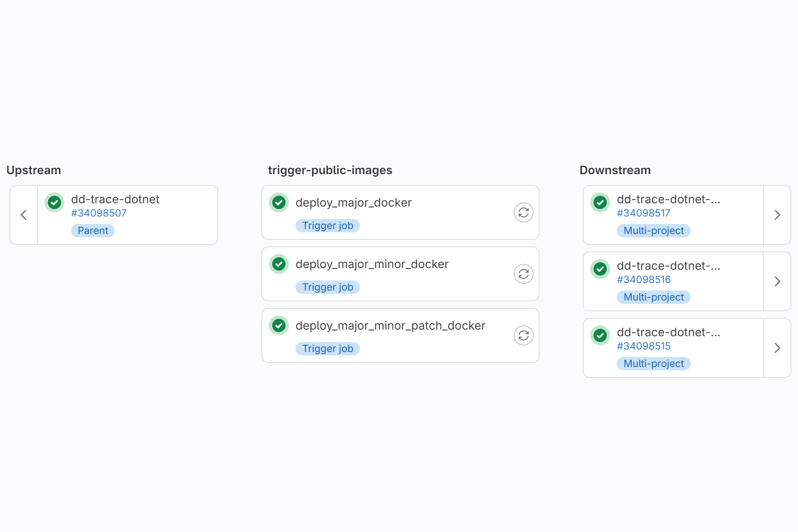Open upstream pipeline link #34098507

pos(99,213)
